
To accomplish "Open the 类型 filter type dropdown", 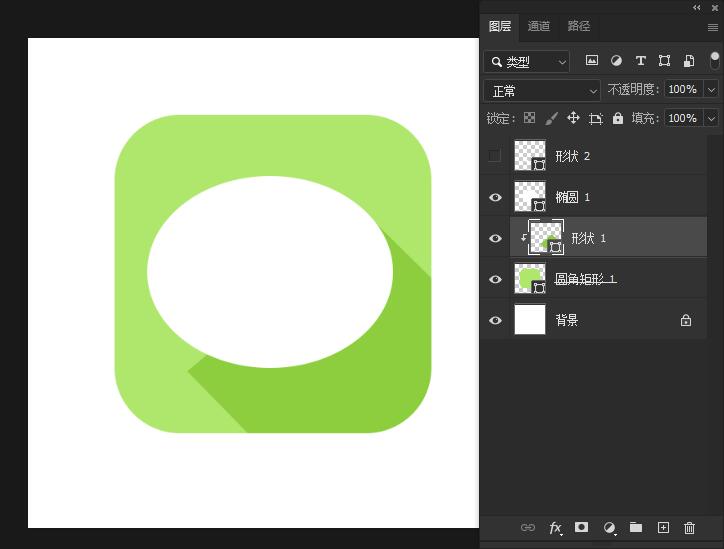I will (526, 62).
